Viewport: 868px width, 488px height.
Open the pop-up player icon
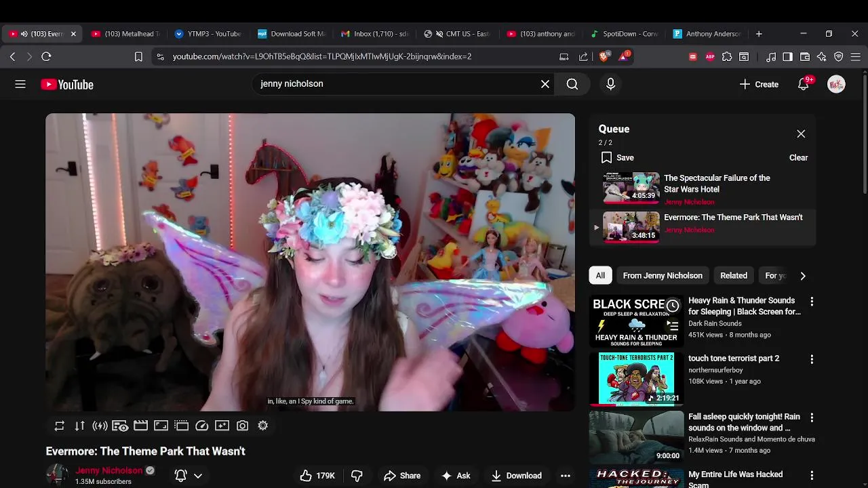click(181, 426)
